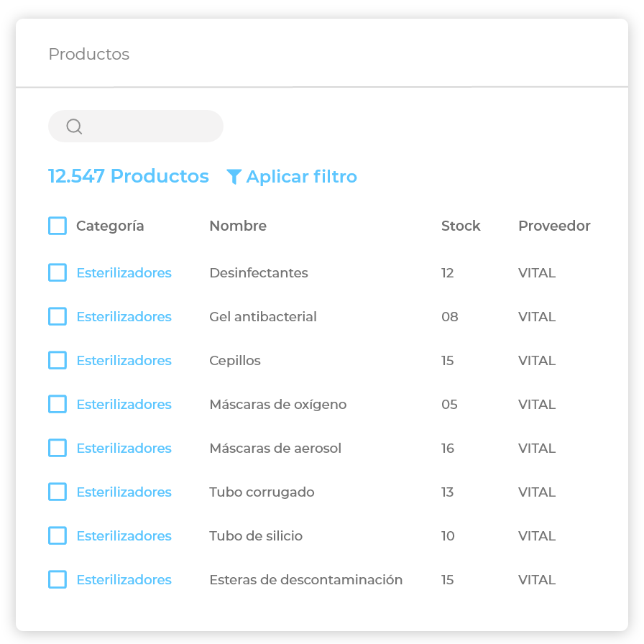Image resolution: width=644 pixels, height=644 pixels.
Task: Click the Nombre column header
Action: pyautogui.click(x=238, y=226)
